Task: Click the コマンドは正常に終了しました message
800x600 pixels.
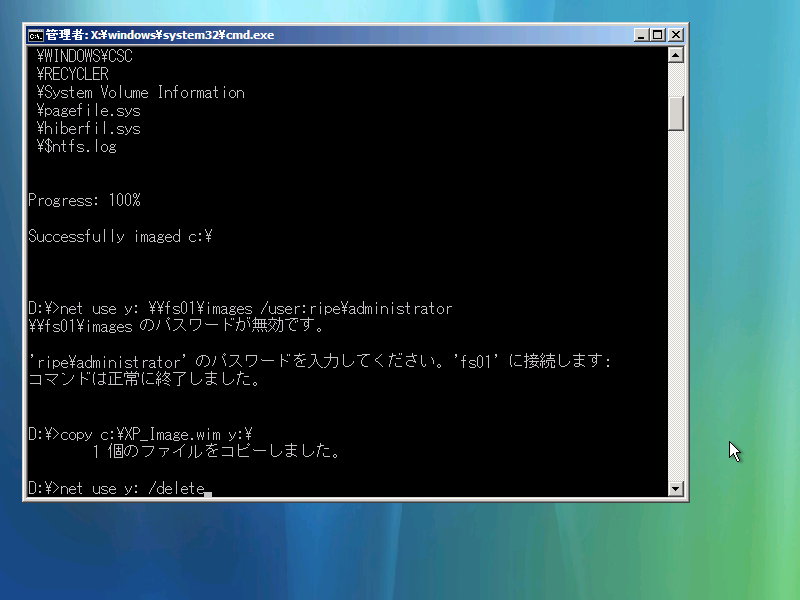Action: [144, 379]
